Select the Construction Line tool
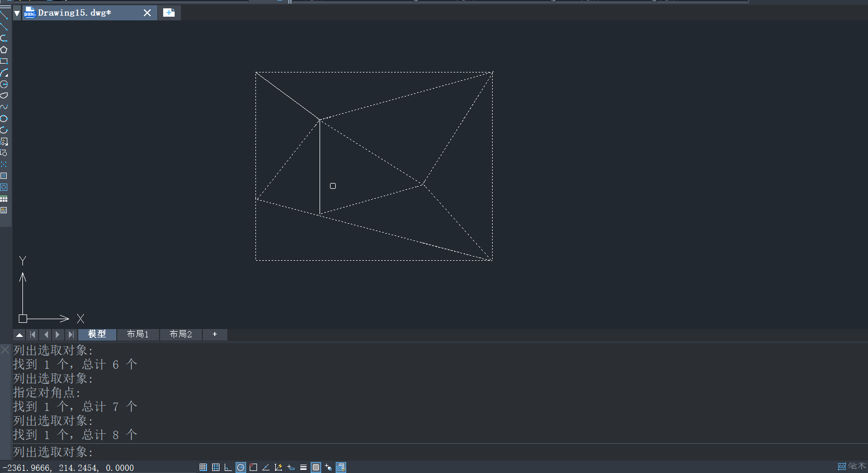The image size is (868, 473). (x=4, y=27)
